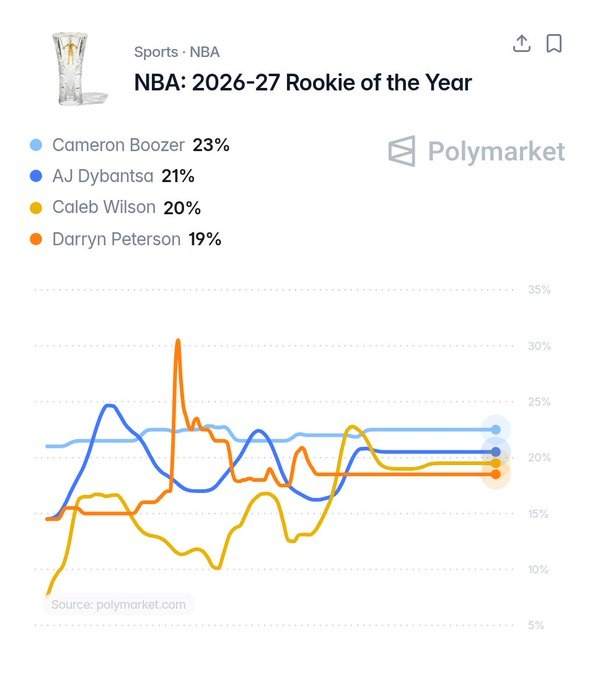Bookmark this market with the bookmark icon
The height and width of the screenshot is (680, 595).
coord(554,44)
